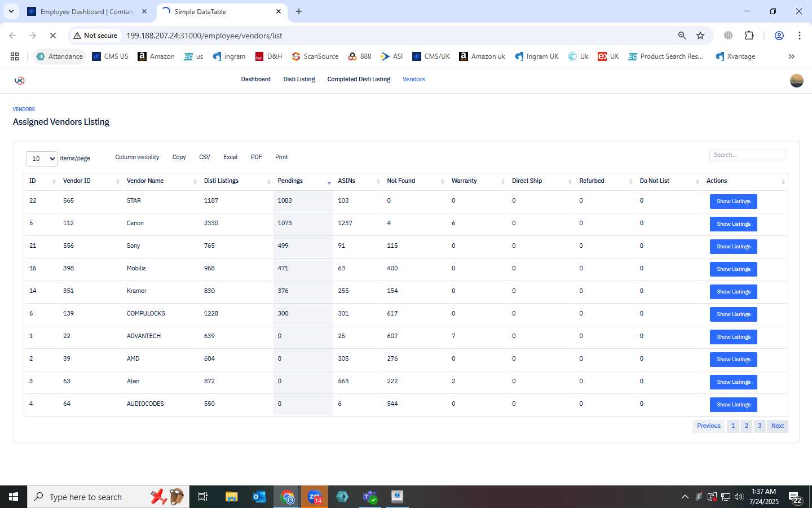
Task: Open File Explorer from taskbar
Action: [x=232, y=497]
